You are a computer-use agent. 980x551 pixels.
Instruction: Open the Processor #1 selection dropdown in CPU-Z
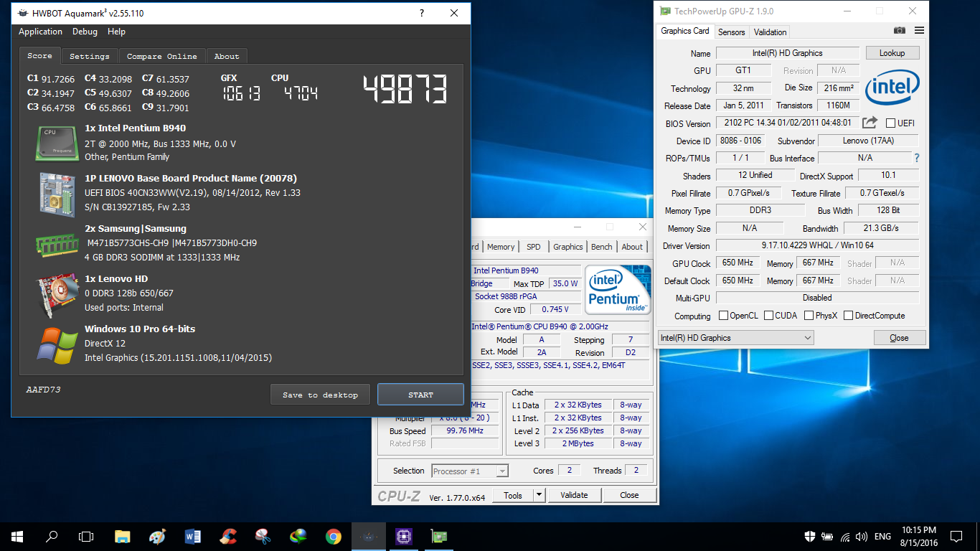click(470, 471)
